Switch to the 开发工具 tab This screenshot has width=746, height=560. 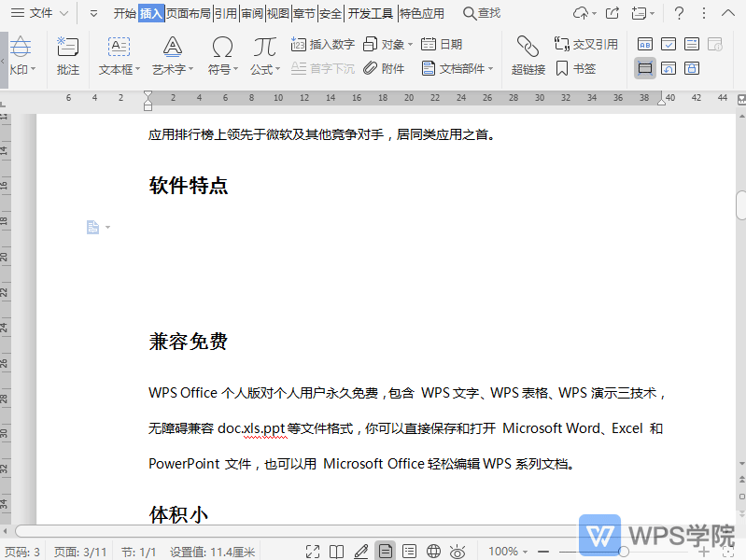click(x=371, y=13)
